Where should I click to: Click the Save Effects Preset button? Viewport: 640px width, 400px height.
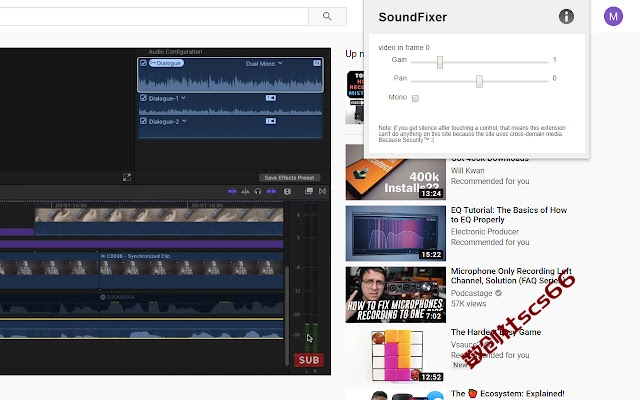click(289, 178)
